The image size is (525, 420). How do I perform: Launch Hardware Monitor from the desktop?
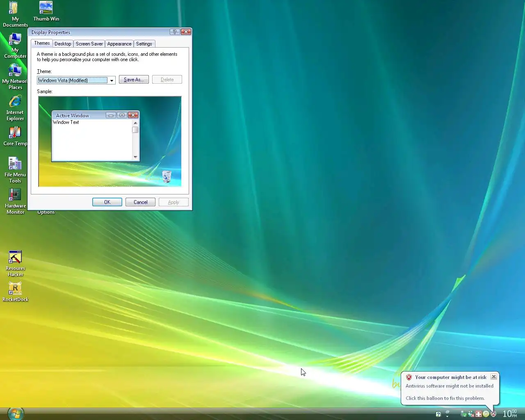pos(15,201)
